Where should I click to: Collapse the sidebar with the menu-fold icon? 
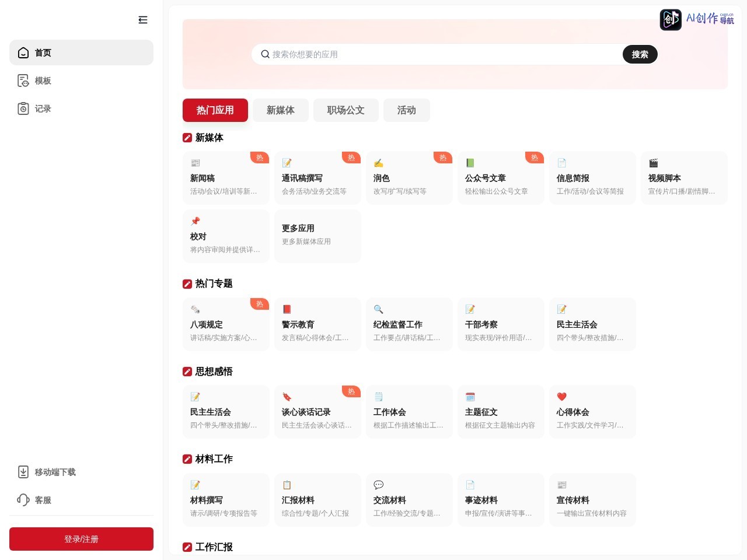[143, 20]
